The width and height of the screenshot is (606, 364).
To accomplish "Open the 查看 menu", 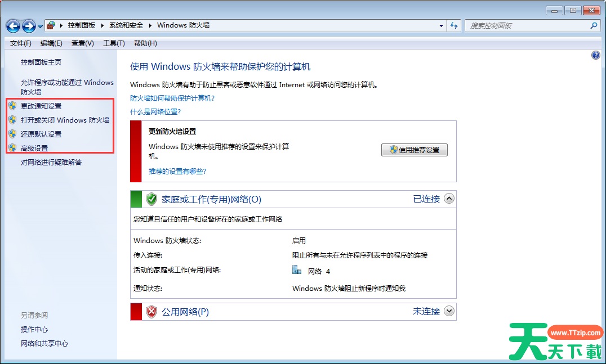I will point(82,43).
